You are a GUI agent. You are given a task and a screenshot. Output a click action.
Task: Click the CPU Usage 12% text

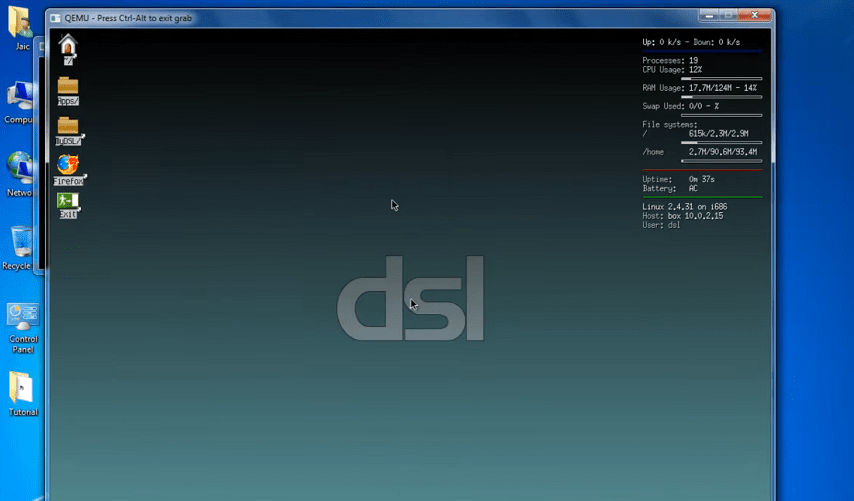[x=672, y=70]
